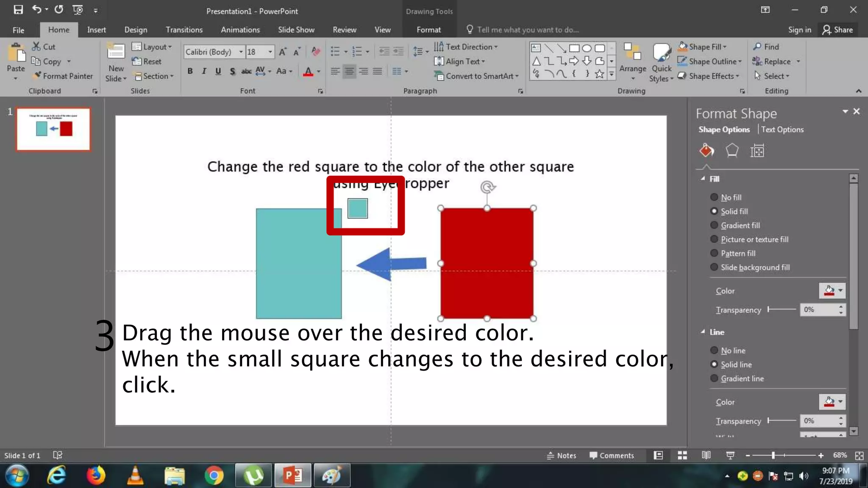The width and height of the screenshot is (868, 488).
Task: Justify the paragraph text
Action: coord(377,71)
